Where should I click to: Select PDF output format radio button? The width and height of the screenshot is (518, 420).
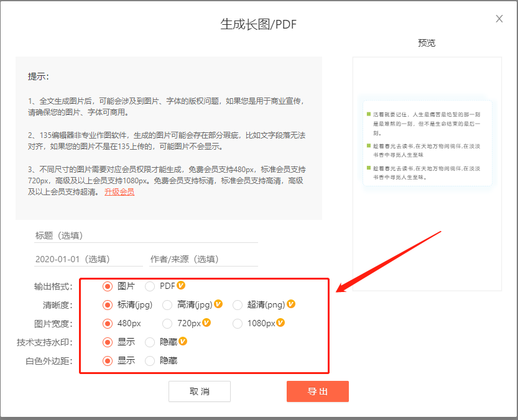(x=150, y=286)
